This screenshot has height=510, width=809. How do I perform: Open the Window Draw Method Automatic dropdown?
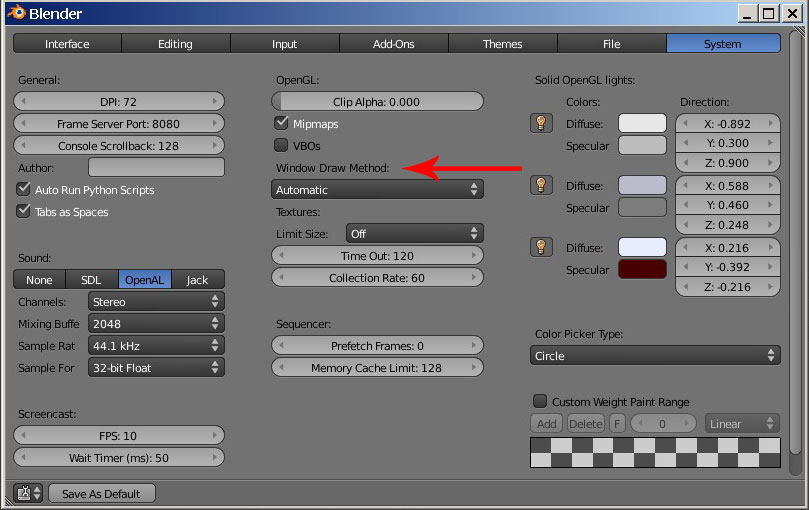click(x=377, y=190)
